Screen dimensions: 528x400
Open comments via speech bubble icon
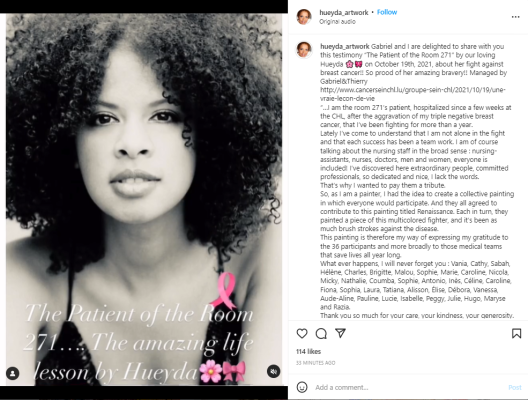tap(321, 333)
